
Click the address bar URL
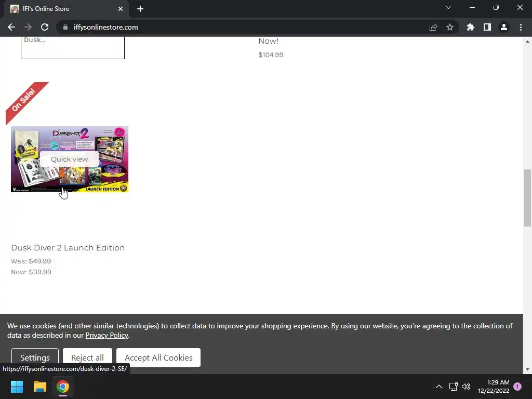(x=106, y=27)
